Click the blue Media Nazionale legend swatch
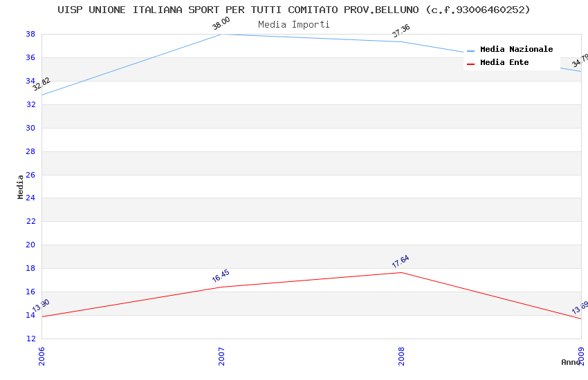The height and width of the screenshot is (380, 588). (470, 51)
